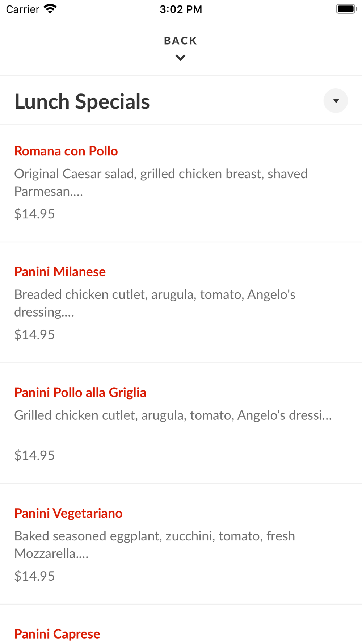Tap the 3:02 PM clock in status bar
Image resolution: width=362 pixels, height=644 pixels.
click(181, 9)
